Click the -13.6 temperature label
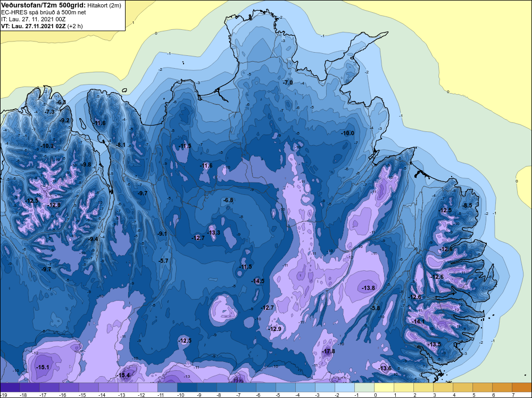Image resolution: width=532 pixels, height=398 pixels. point(385,369)
